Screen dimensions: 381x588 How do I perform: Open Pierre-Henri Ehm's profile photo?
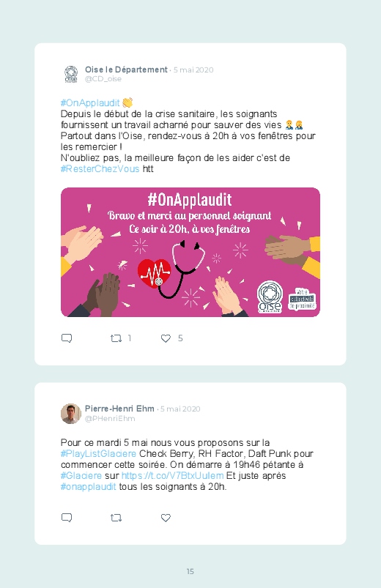[71, 414]
